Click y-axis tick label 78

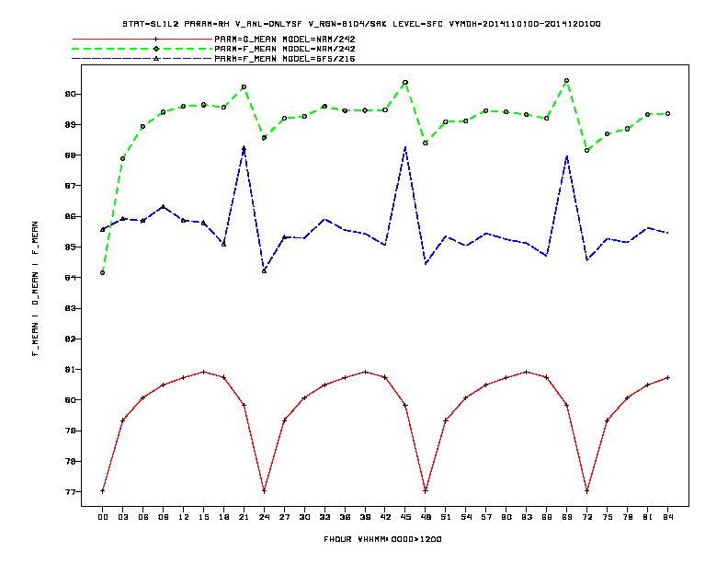tap(70, 461)
